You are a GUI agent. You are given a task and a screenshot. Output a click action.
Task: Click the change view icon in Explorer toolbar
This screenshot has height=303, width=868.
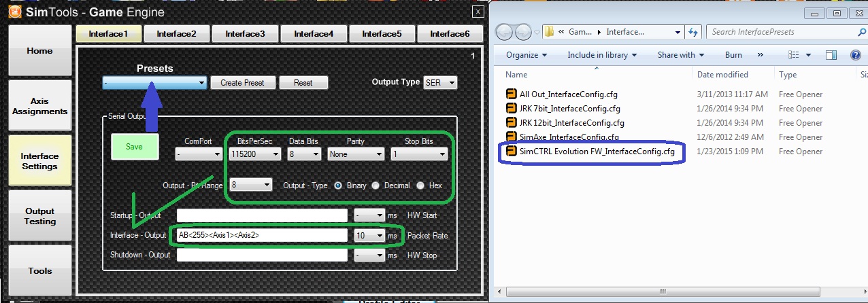(x=793, y=55)
